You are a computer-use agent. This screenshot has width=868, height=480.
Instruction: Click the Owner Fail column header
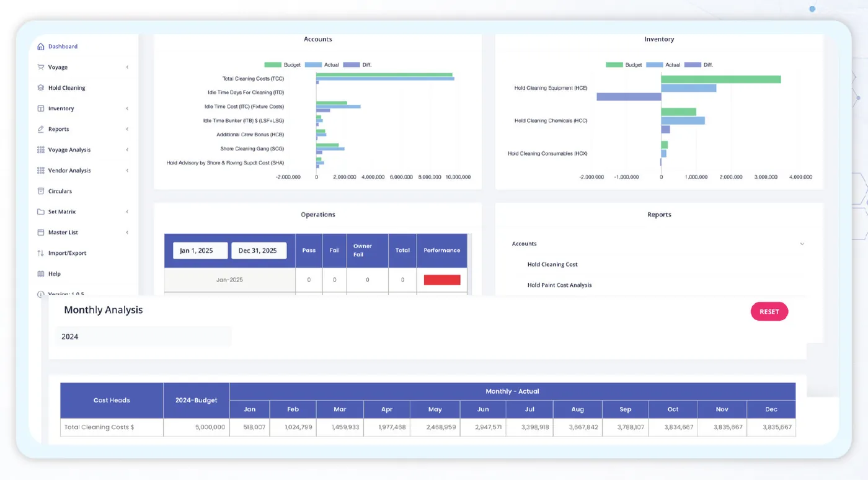pyautogui.click(x=367, y=251)
